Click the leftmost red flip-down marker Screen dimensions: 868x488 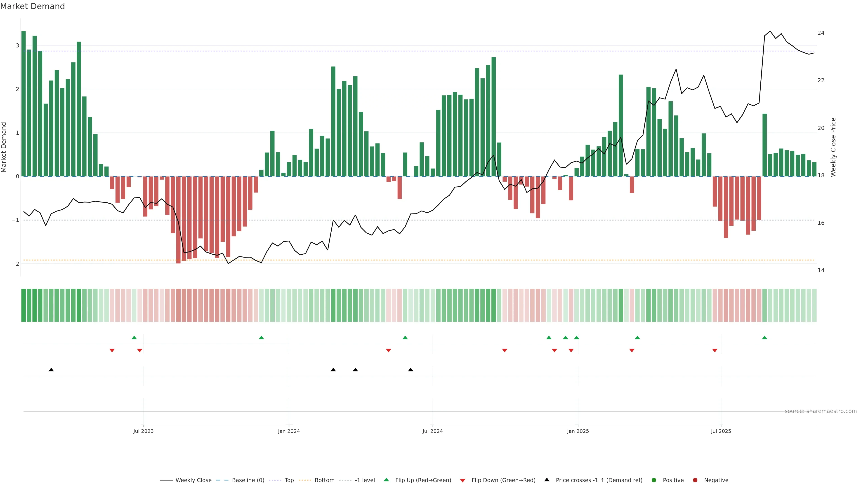(112, 351)
